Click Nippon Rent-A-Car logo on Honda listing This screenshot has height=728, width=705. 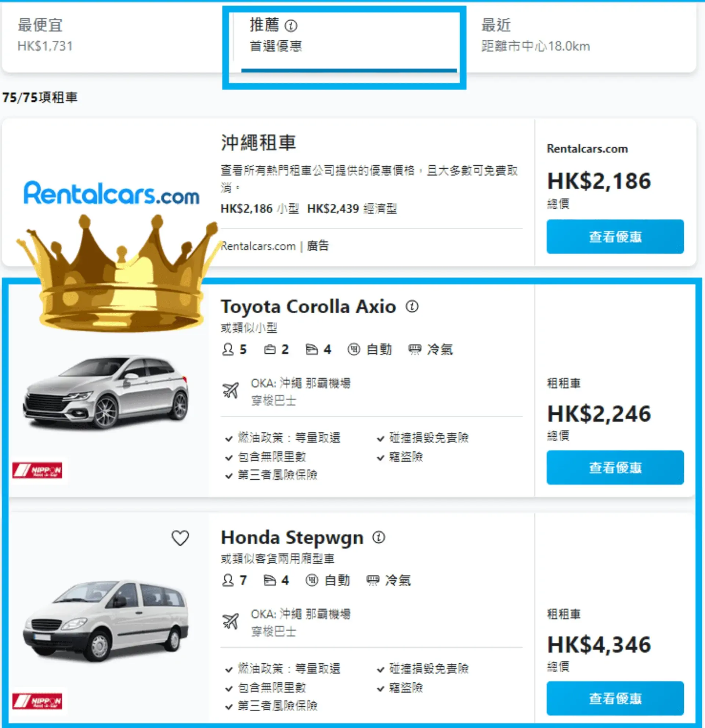(37, 701)
